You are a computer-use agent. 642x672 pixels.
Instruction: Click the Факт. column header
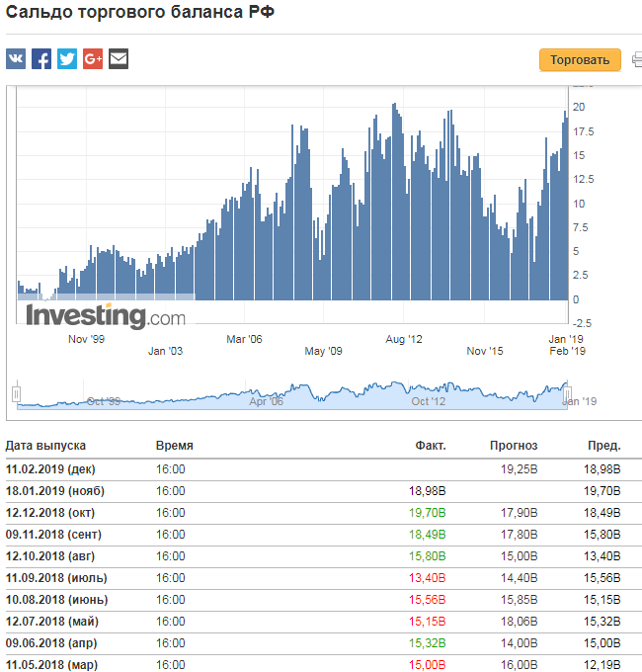coord(431,446)
